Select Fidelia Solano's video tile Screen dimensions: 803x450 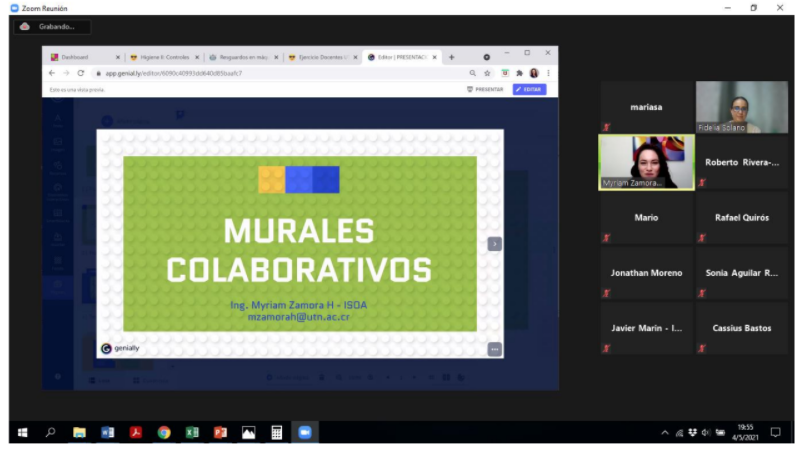pyautogui.click(x=741, y=107)
